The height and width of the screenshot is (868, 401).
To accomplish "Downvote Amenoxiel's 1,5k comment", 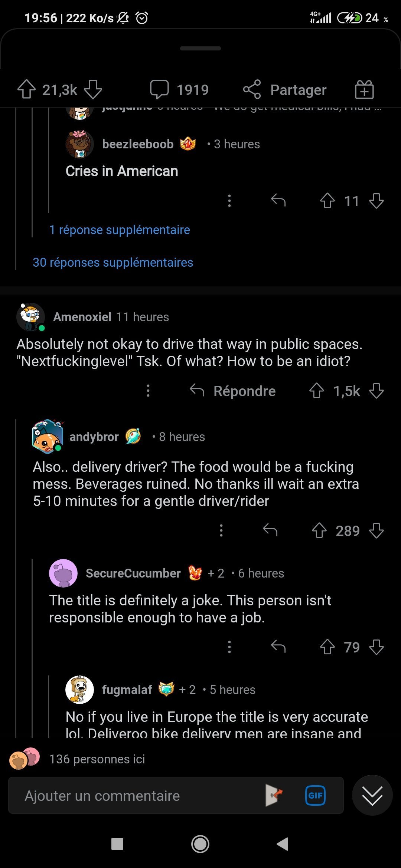I will pyautogui.click(x=376, y=391).
